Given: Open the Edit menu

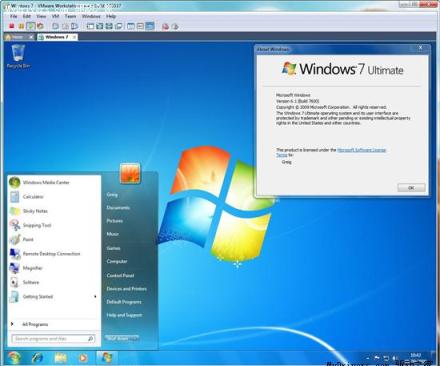Looking at the screenshot, I should point(27,16).
